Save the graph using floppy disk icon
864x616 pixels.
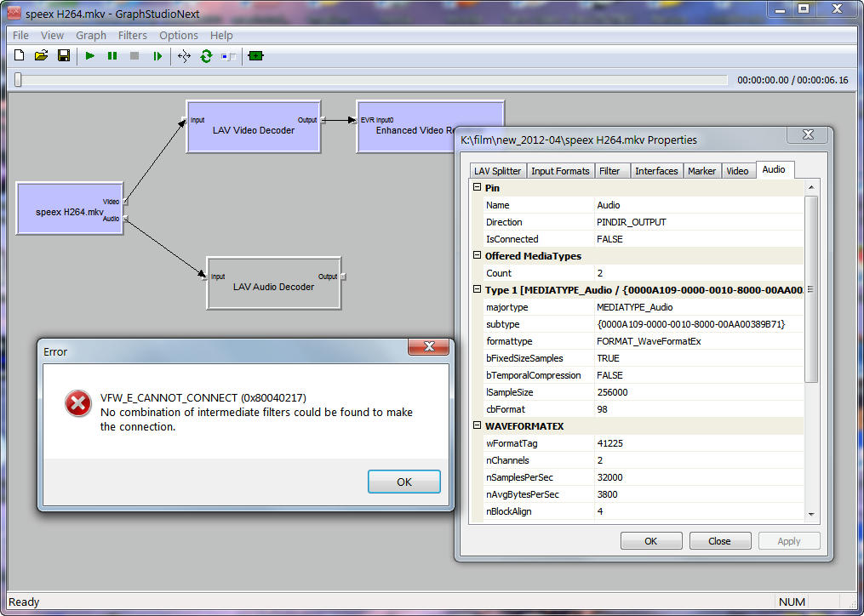pos(63,56)
